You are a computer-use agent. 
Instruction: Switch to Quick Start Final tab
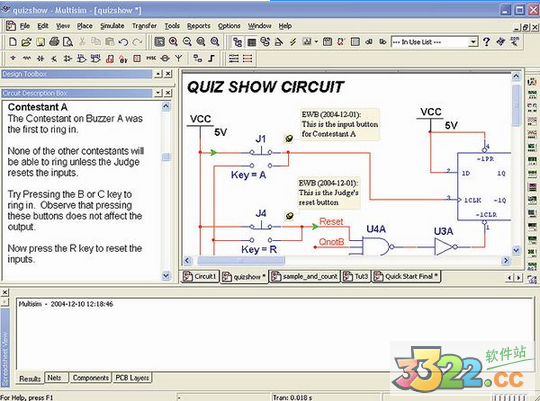(406, 276)
